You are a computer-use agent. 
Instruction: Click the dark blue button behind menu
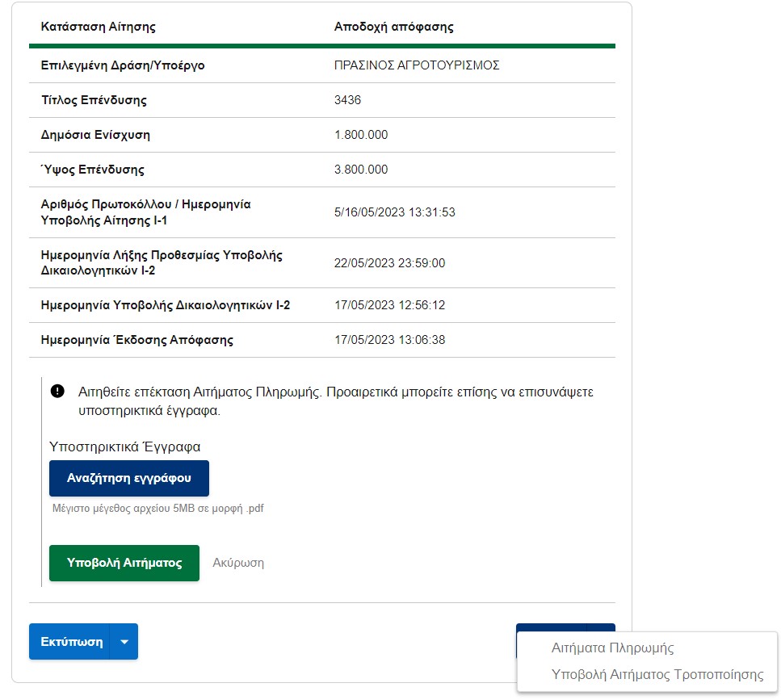coord(565,628)
